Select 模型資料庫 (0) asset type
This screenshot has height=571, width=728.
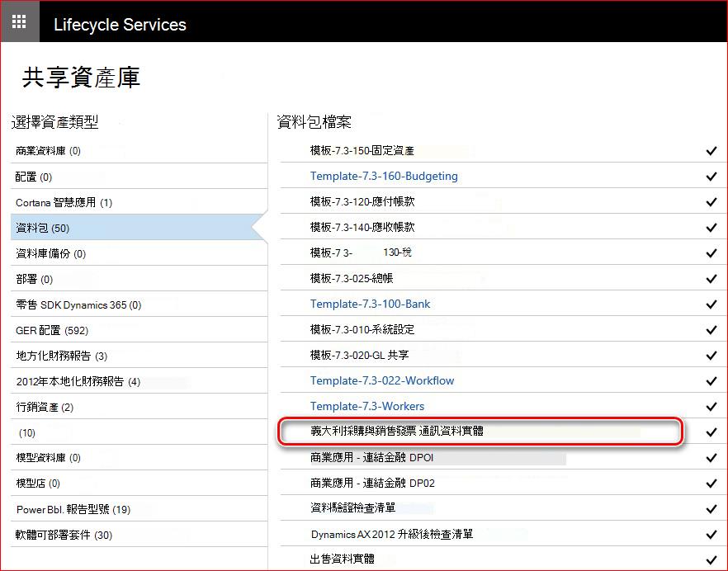click(139, 458)
